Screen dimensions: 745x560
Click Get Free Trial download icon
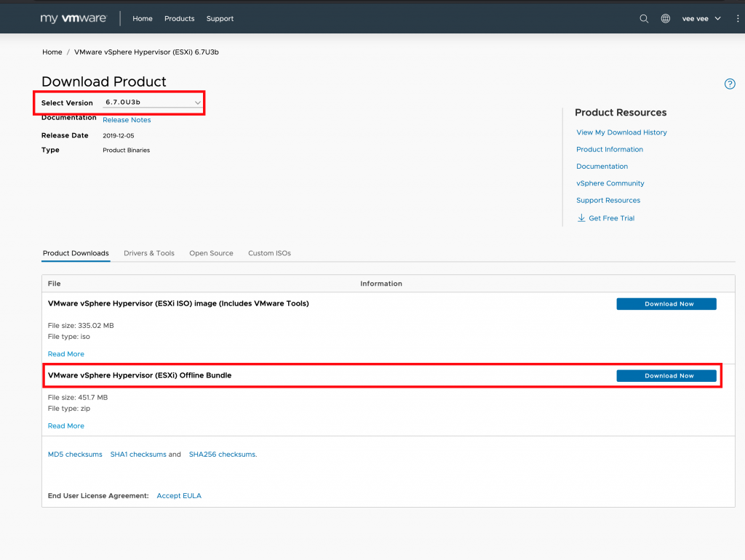(x=581, y=218)
